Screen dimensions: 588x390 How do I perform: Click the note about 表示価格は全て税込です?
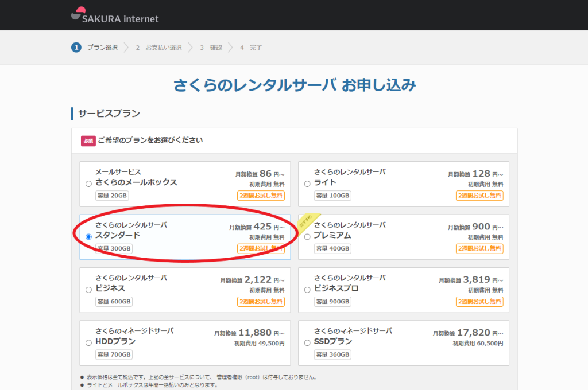click(x=202, y=377)
